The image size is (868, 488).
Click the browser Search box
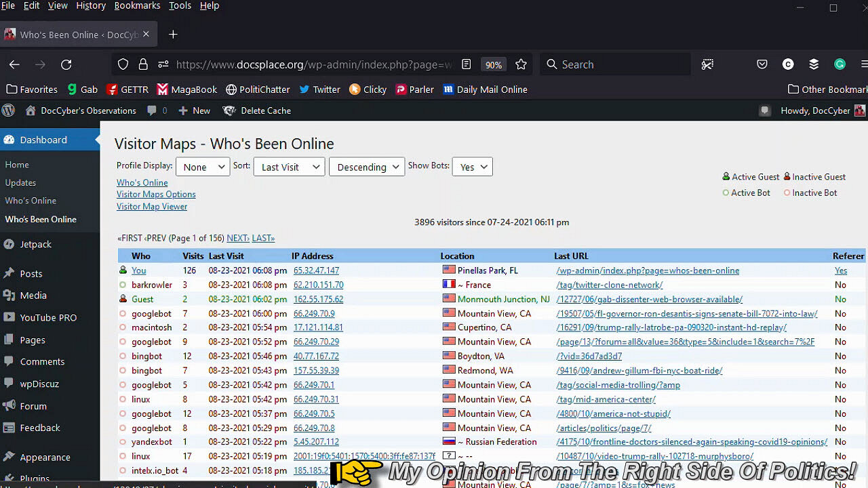[616, 64]
